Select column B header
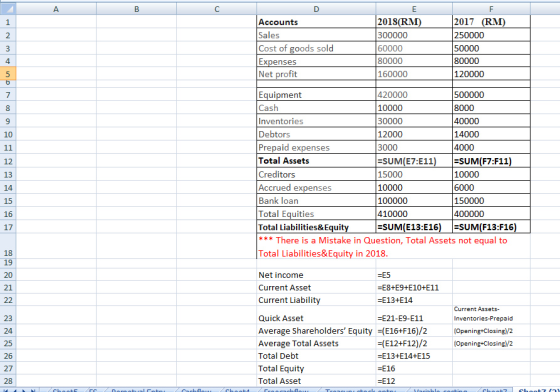Screen dimensions: 560x392 (x=136, y=9)
